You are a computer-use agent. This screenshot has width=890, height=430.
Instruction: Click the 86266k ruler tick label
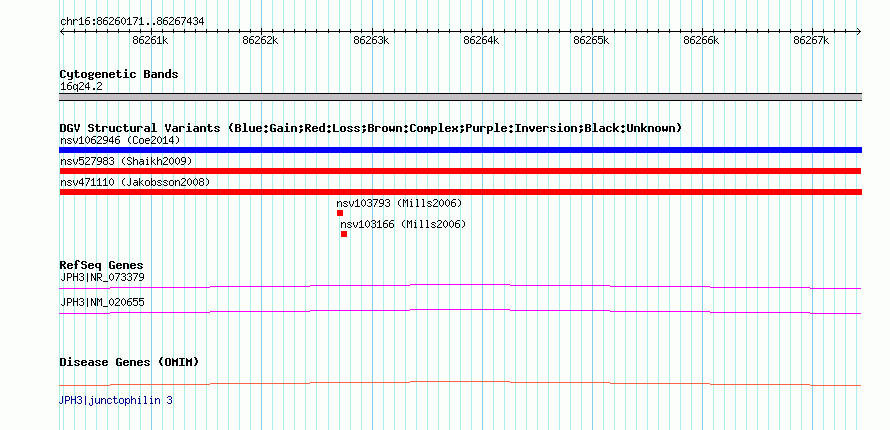(x=702, y=41)
